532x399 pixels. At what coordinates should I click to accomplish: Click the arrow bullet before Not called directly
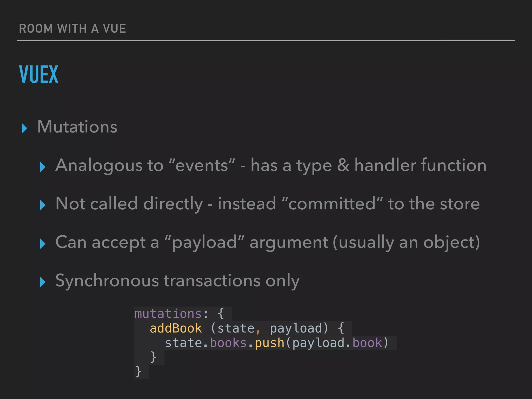43,205
